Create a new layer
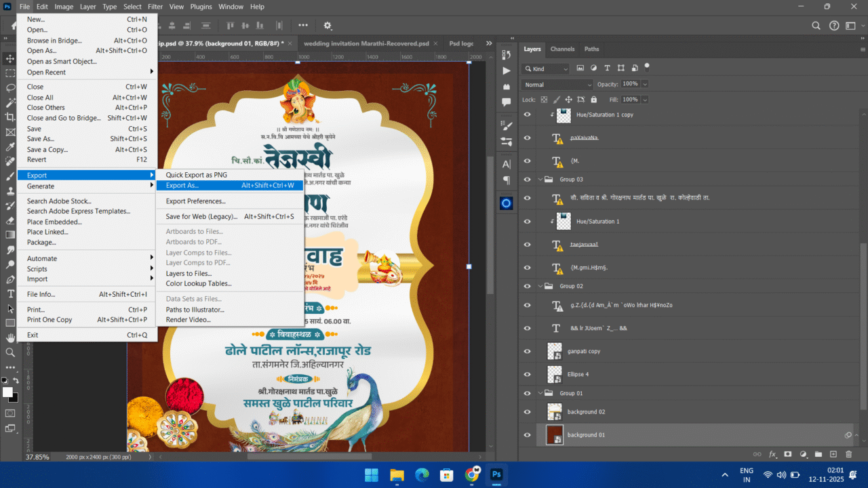Screen dimensions: 868x488 pyautogui.click(x=833, y=454)
